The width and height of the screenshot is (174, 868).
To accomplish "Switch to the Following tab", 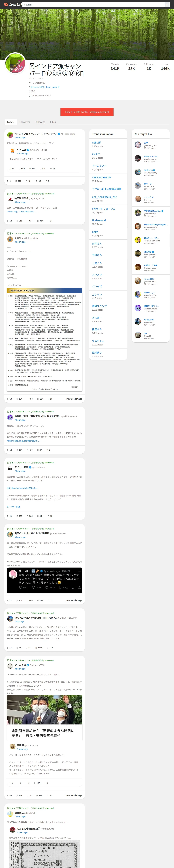I will pyautogui.click(x=40, y=122).
